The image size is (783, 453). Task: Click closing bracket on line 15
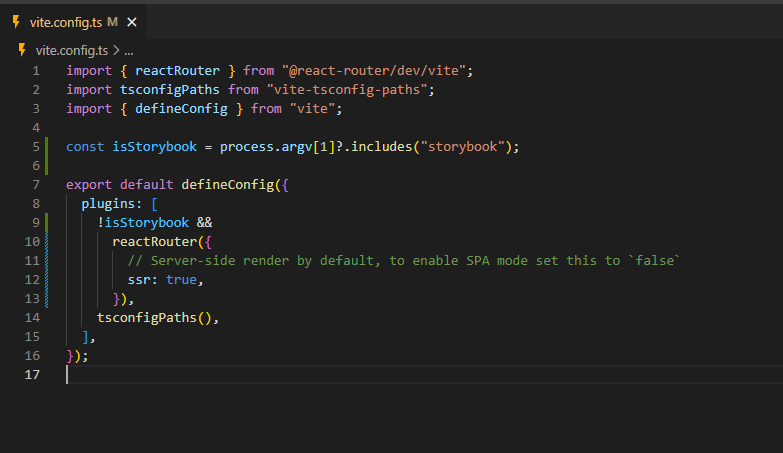pos(85,337)
